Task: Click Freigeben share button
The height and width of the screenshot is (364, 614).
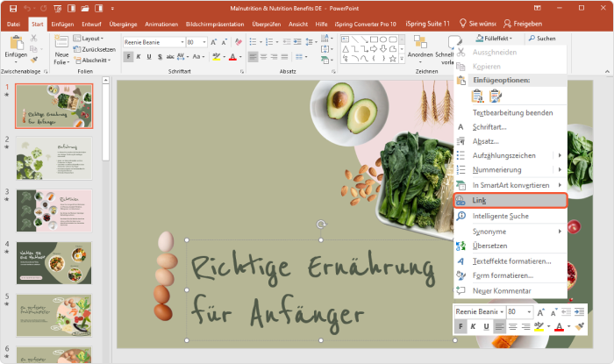Action: click(x=523, y=24)
